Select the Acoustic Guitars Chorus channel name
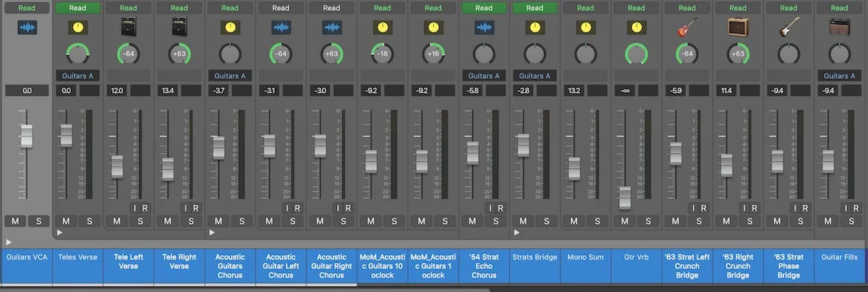Image resolution: width=868 pixels, height=292 pixels. point(230,266)
